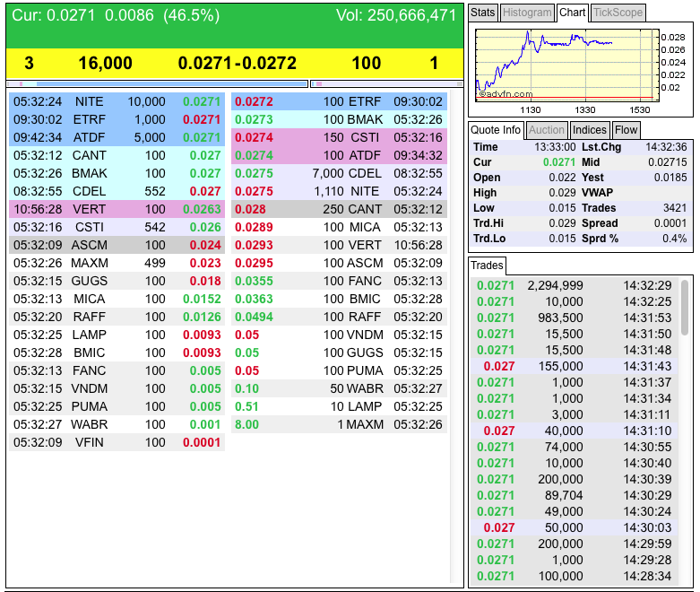Click the 155,000 trade at 14:31:43
Viewport: 700px width, 592px height.
[x=575, y=366]
